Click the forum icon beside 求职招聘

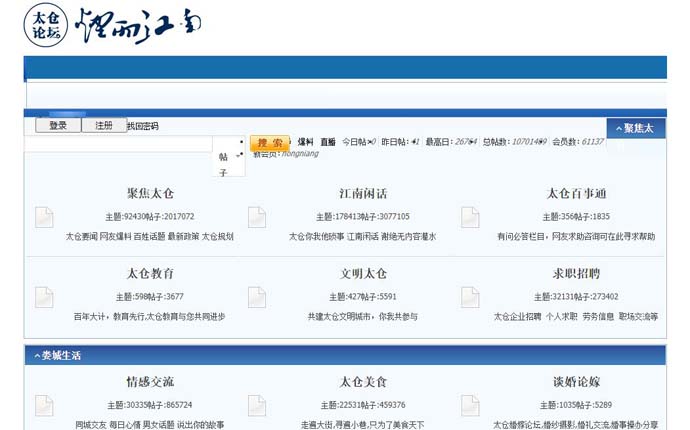470,297
